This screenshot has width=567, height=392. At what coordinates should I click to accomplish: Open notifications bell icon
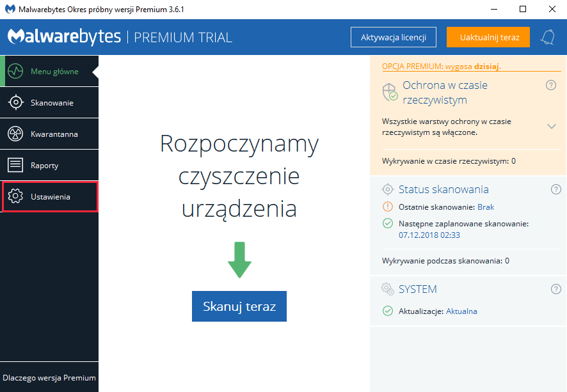[548, 37]
